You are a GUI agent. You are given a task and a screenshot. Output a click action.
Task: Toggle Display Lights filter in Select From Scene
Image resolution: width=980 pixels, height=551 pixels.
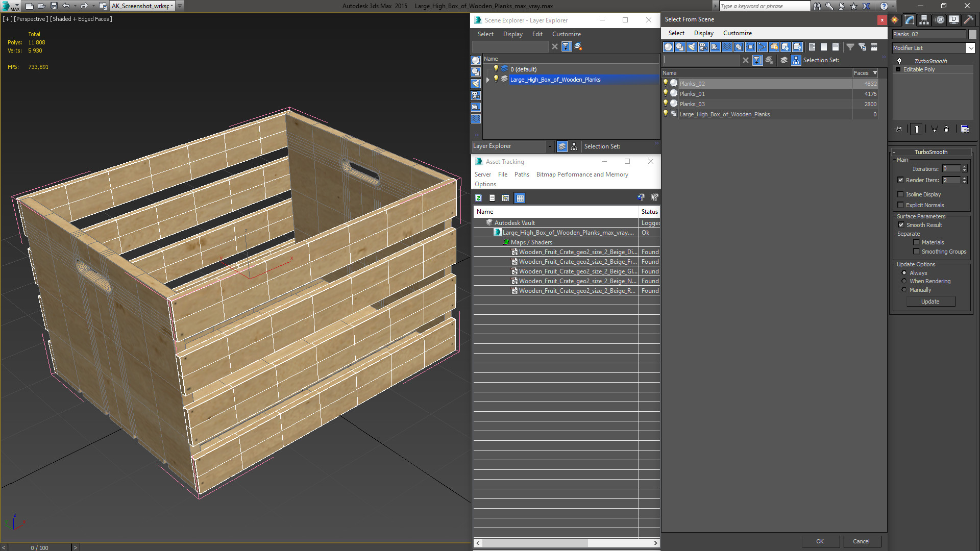(692, 47)
